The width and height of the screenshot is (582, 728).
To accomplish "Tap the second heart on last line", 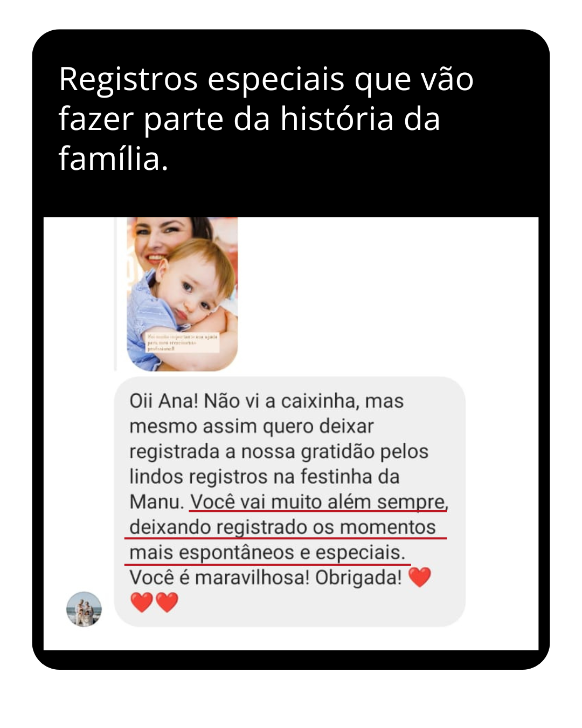I will point(167,602).
